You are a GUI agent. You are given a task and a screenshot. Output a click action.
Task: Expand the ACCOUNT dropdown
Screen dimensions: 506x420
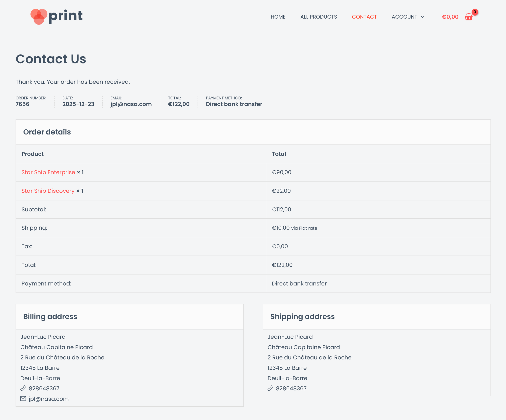click(x=404, y=17)
